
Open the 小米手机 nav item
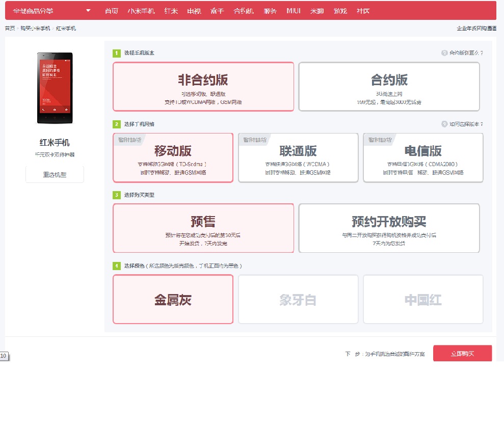point(141,11)
